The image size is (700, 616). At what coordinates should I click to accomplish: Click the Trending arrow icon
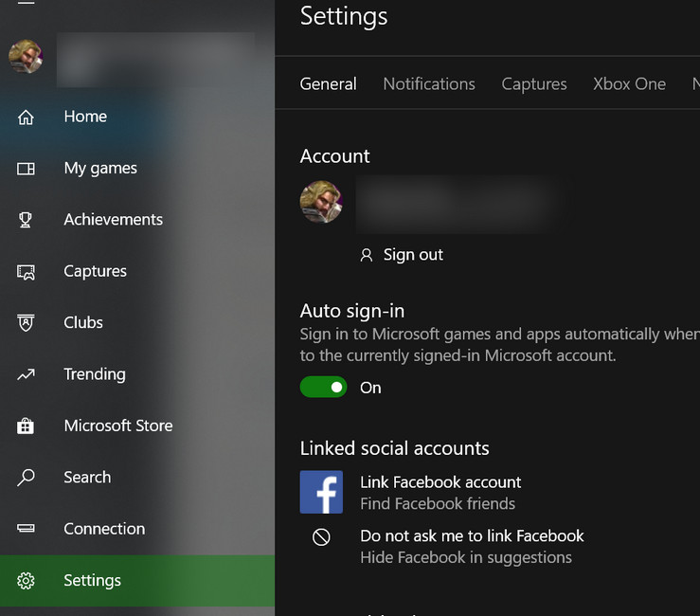(26, 374)
